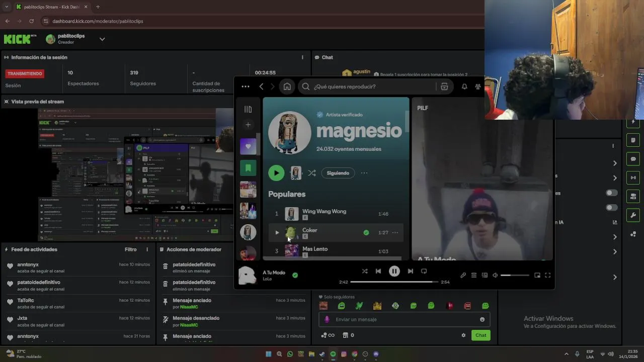
Task: Skip to previous track in Spotify
Action: point(378,271)
